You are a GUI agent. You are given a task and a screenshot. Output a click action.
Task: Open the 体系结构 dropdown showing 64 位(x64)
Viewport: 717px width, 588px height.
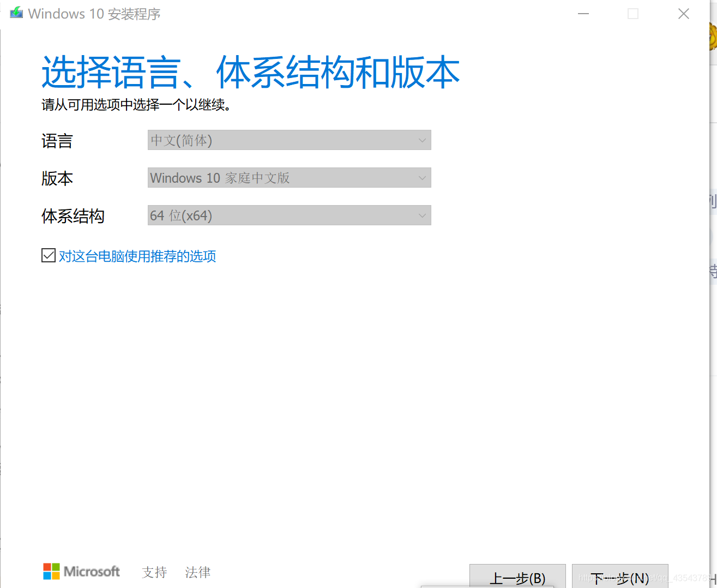click(289, 215)
